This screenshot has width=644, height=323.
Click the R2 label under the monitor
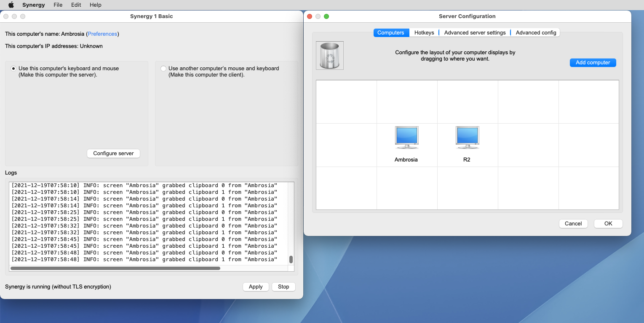pos(467,160)
